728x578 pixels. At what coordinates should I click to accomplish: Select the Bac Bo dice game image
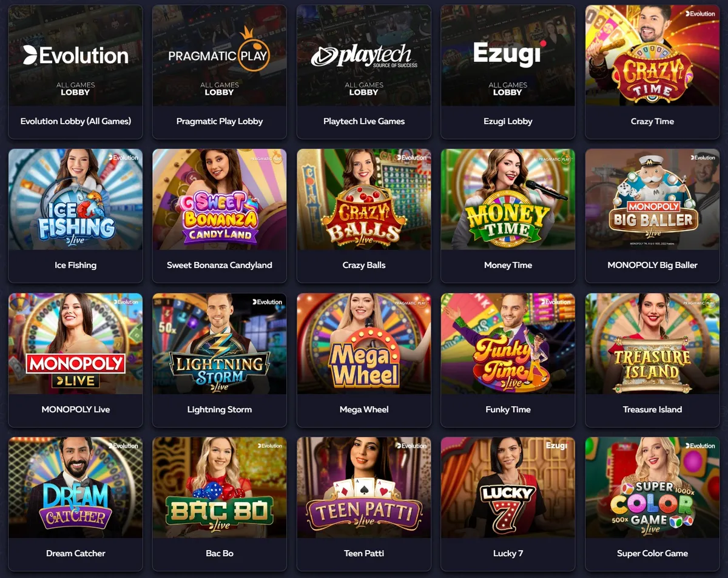220,488
